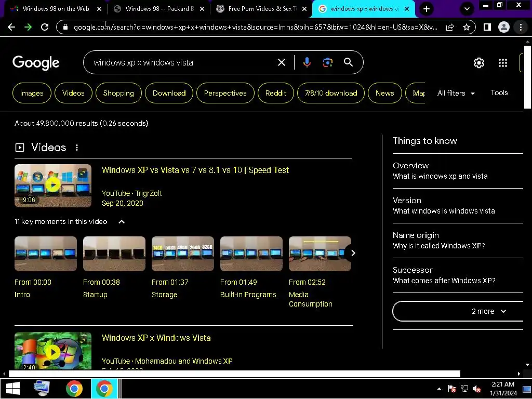The height and width of the screenshot is (399, 532).
Task: Open the tab search dropdown arrow
Action: pyautogui.click(x=467, y=9)
